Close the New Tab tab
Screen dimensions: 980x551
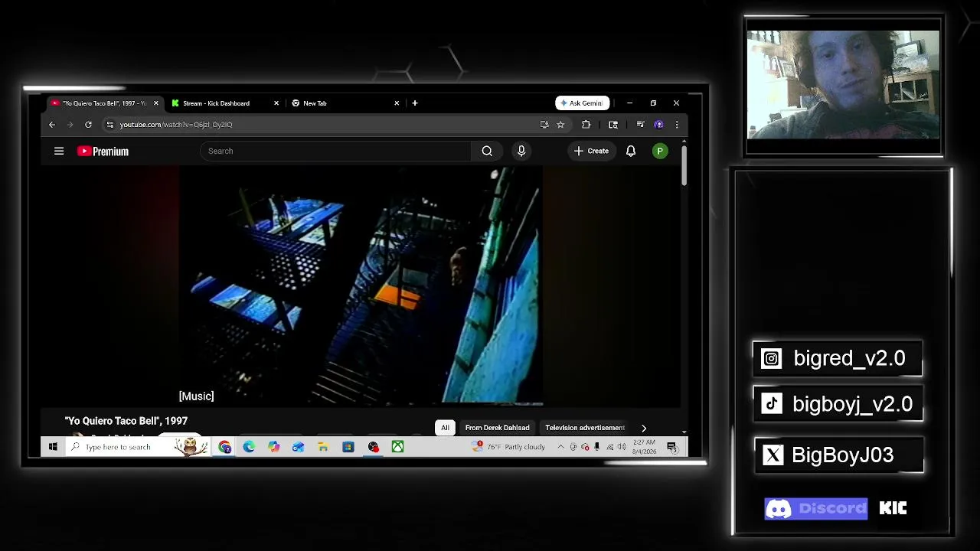(397, 103)
